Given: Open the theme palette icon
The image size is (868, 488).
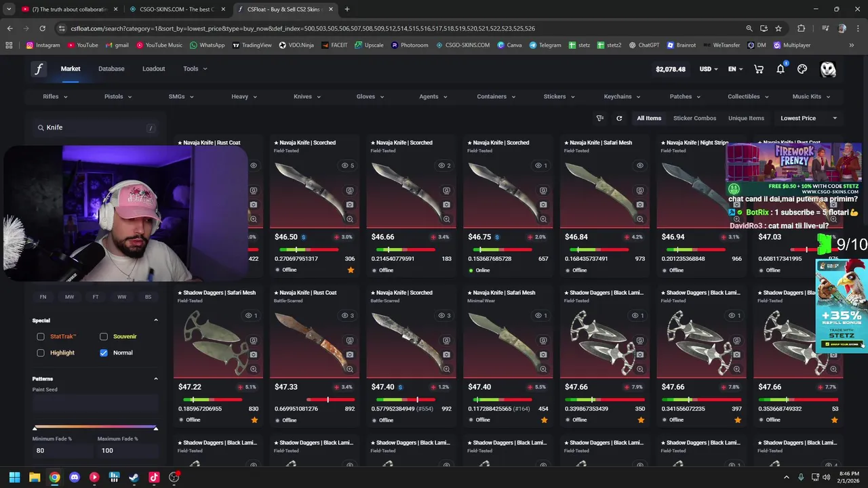Looking at the screenshot, I should 802,69.
